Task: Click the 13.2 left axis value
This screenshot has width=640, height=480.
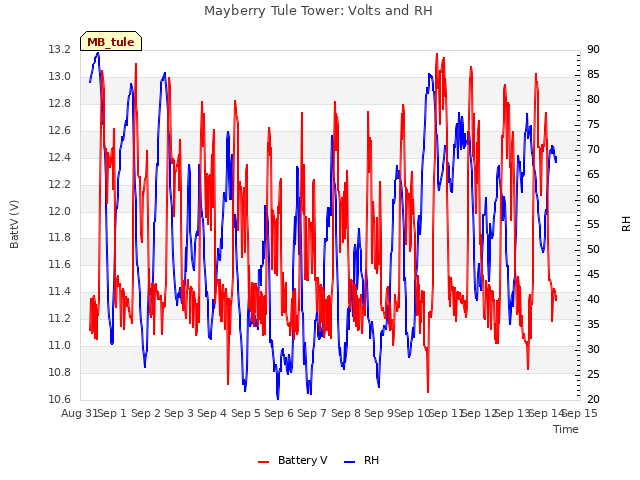Action: click(x=60, y=50)
